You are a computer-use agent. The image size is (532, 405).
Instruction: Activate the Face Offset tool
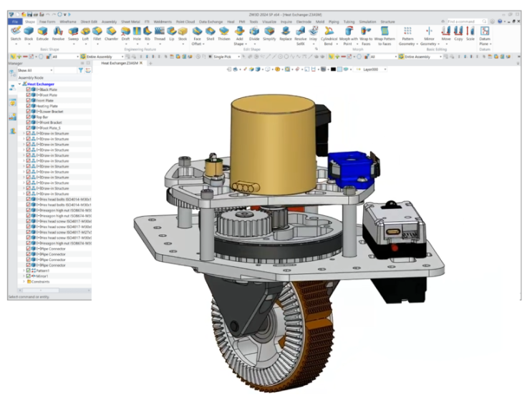click(x=197, y=36)
